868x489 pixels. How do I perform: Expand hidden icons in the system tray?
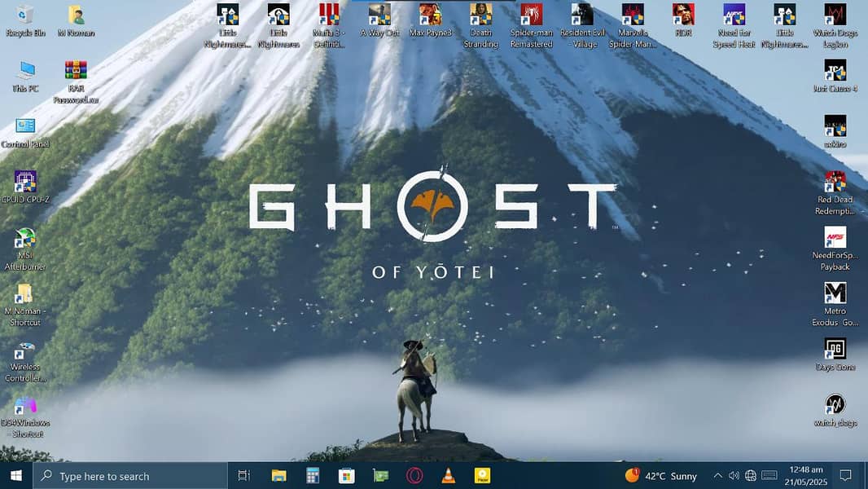(x=719, y=475)
